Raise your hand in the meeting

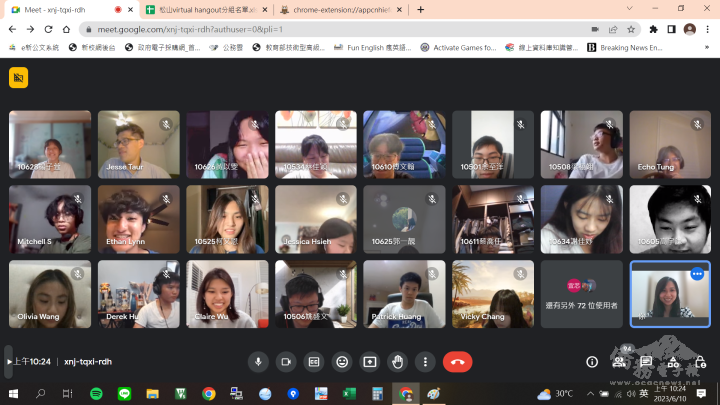(398, 361)
